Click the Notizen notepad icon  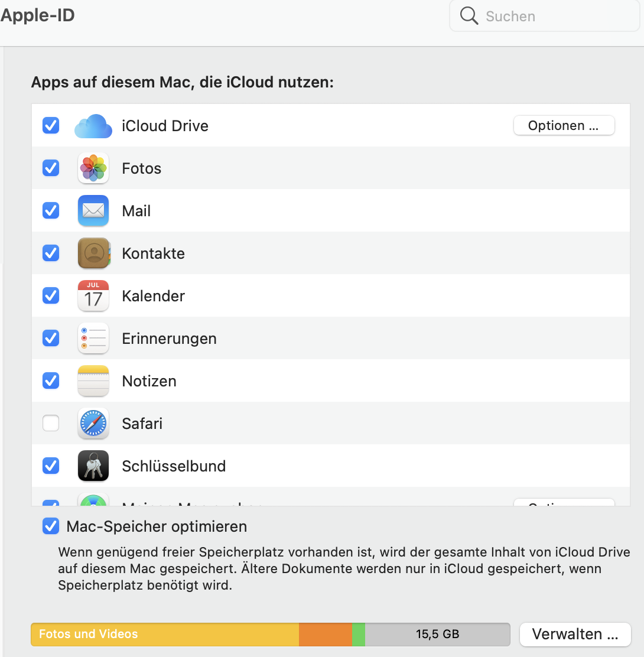pos(93,381)
